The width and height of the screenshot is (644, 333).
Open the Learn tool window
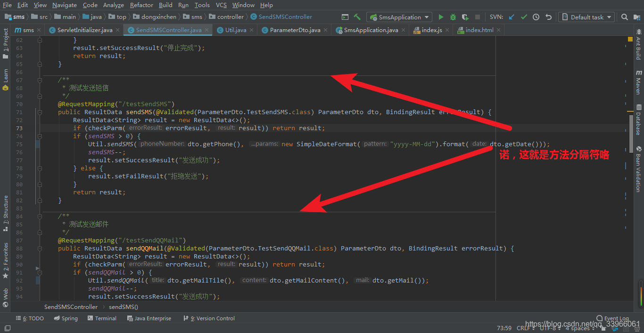pyautogui.click(x=5, y=80)
